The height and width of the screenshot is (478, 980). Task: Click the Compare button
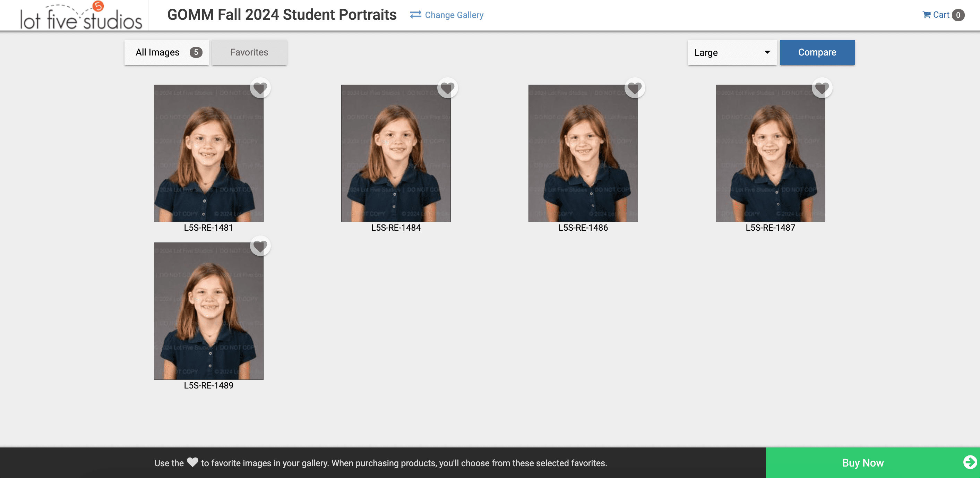click(817, 52)
